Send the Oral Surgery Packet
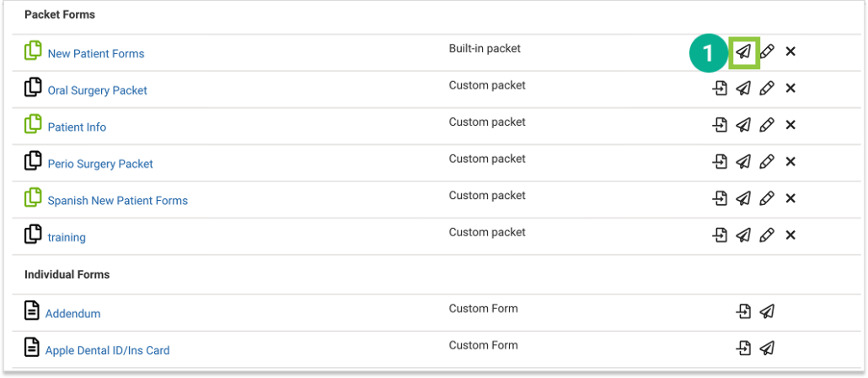Screen dimensions: 868x378 743,89
